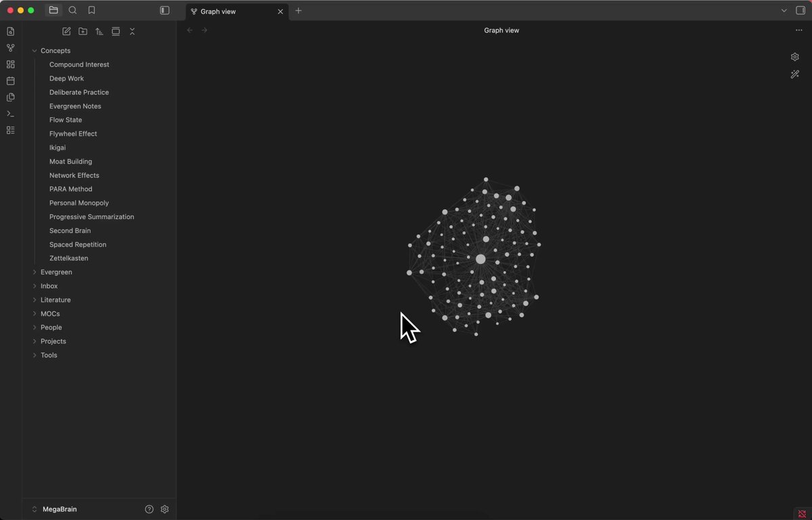
Task: Open the tab list dropdown arrow
Action: coord(784,10)
